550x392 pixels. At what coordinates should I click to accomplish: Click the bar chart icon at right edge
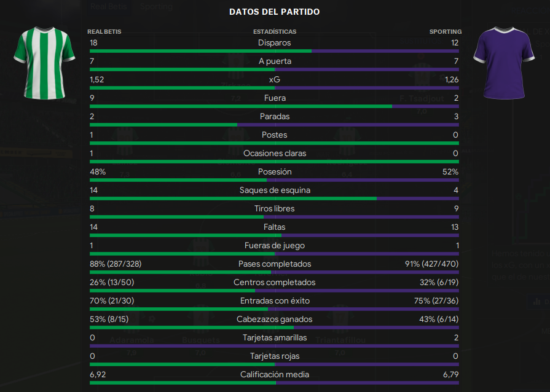(x=536, y=302)
